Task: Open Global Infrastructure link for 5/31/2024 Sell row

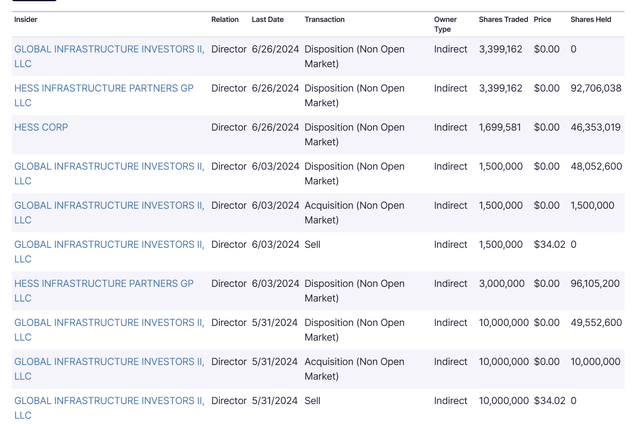Action: coord(109,401)
